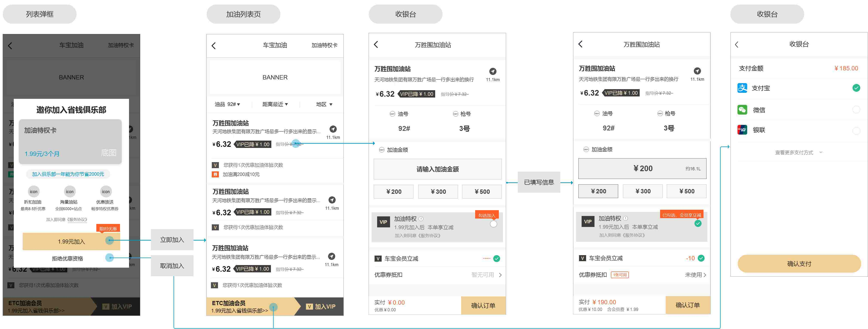
Task: Tap the 加油特权卡 1.99元/3个月 card in popup
Action: 70,141
